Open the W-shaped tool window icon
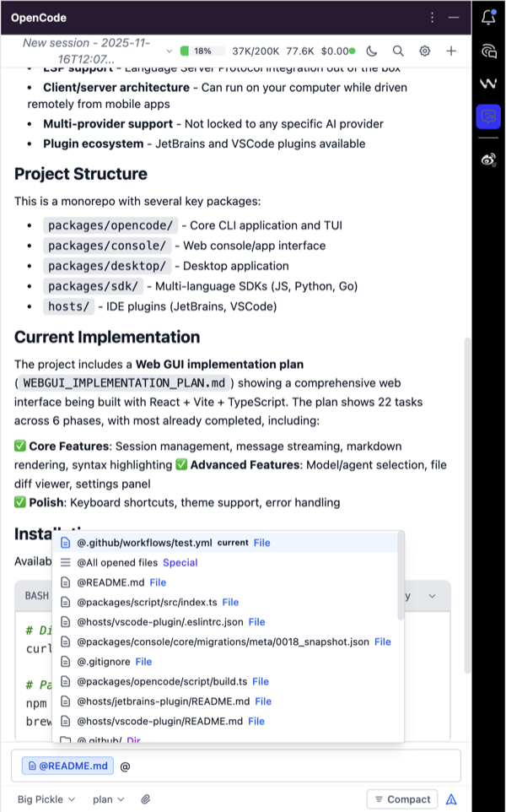This screenshot has width=506, height=812. tap(488, 84)
